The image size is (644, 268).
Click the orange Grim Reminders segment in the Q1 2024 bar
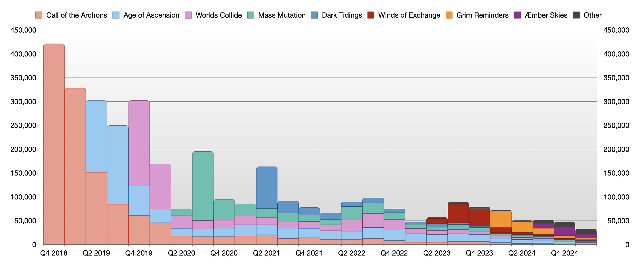tap(501, 219)
